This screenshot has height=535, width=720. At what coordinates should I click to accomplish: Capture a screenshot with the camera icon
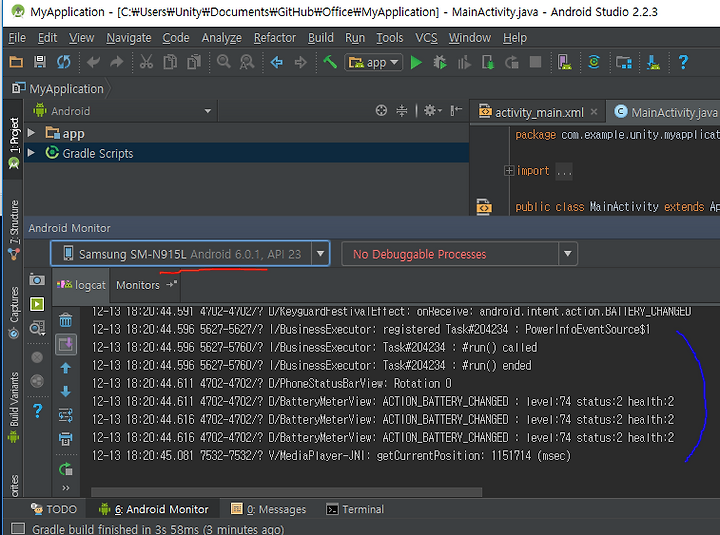point(37,280)
